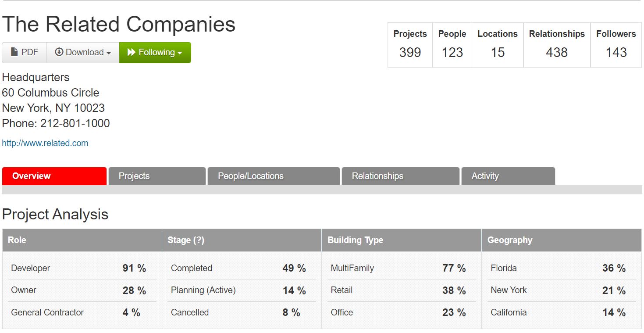Click the Role column header
Image resolution: width=644 pixels, height=333 pixels.
point(82,240)
